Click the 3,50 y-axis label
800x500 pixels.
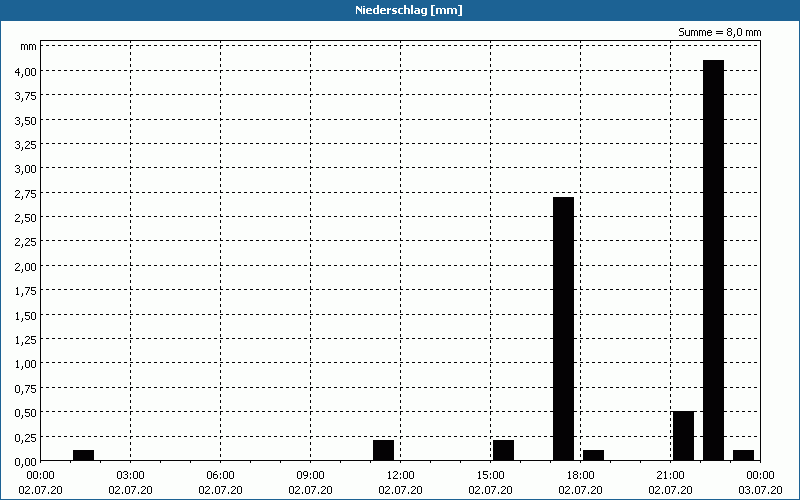26,121
